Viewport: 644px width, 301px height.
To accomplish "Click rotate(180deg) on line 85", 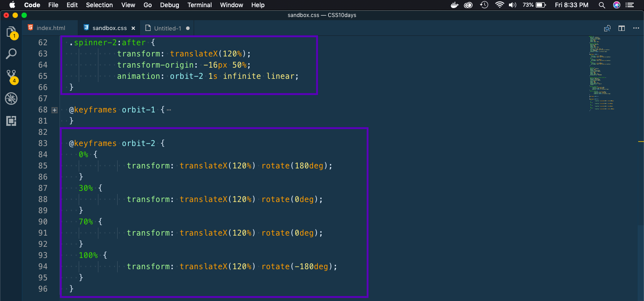I will 295,166.
